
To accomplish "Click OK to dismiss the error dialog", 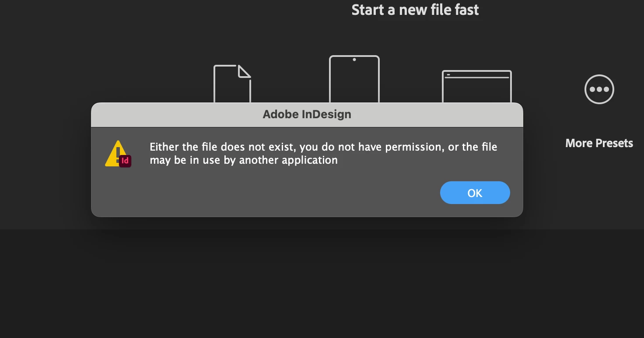I will tap(475, 193).
